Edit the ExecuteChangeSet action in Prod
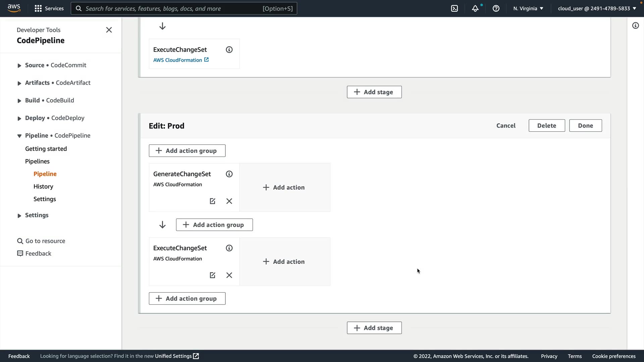Screen dimensions: 644x362 click(212, 275)
